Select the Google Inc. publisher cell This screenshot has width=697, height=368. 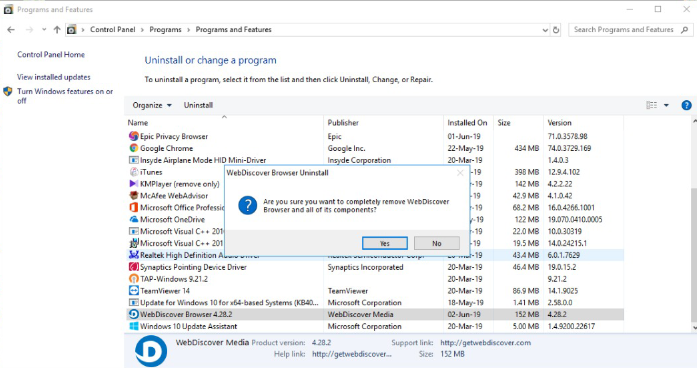346,148
